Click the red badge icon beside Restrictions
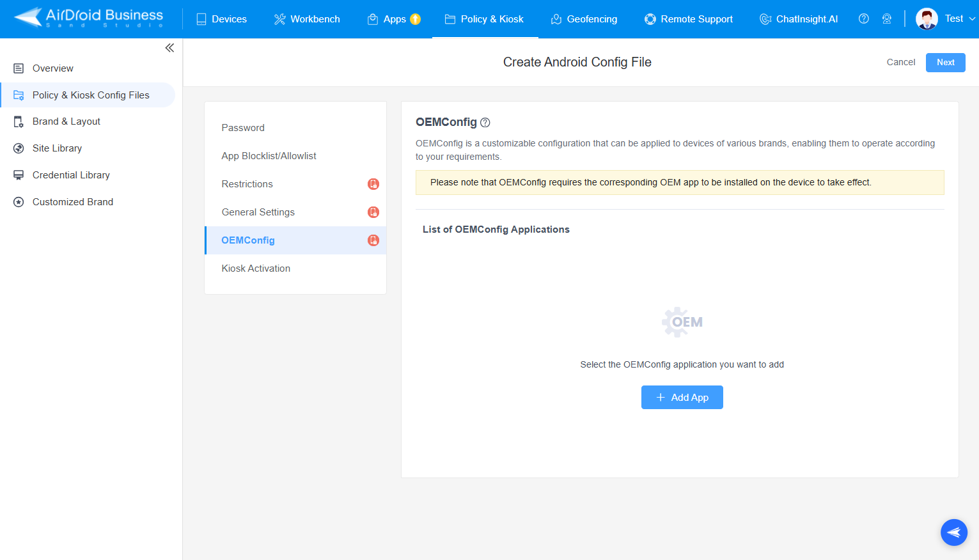Screen dimensions: 979x560 373,184
